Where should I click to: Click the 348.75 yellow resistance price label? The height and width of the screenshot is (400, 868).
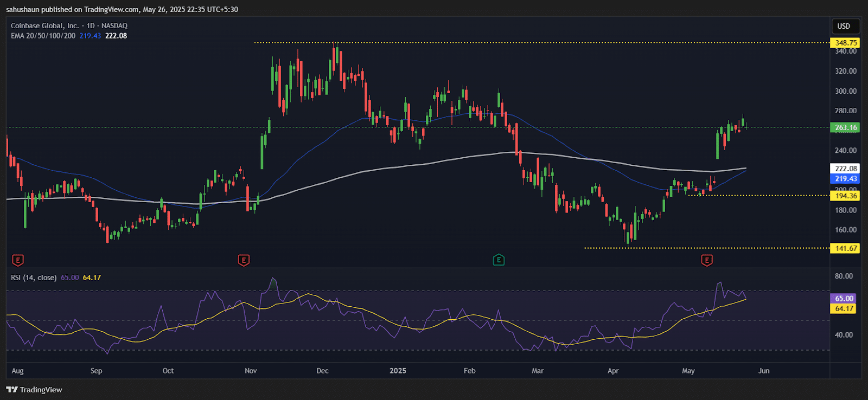tap(845, 43)
